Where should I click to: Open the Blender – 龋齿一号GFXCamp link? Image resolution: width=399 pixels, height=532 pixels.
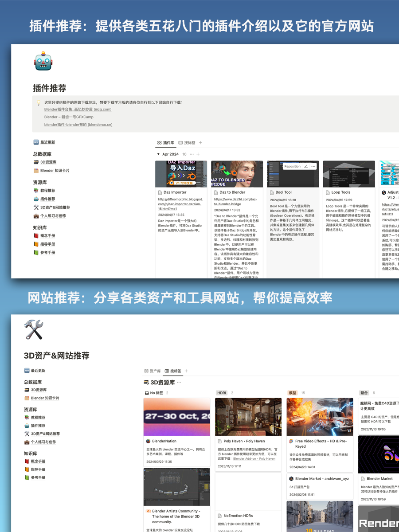click(69, 117)
